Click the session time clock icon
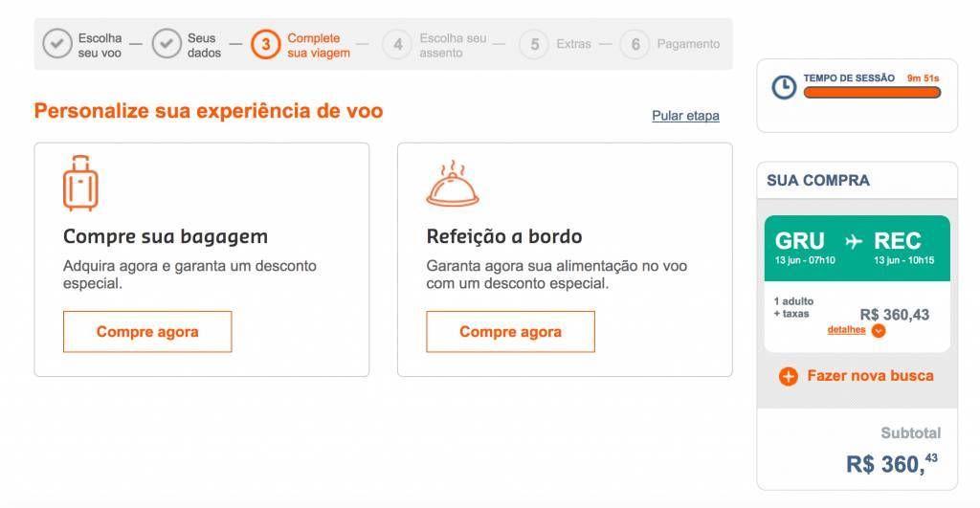Screen dimensions: 980x508 point(784,87)
